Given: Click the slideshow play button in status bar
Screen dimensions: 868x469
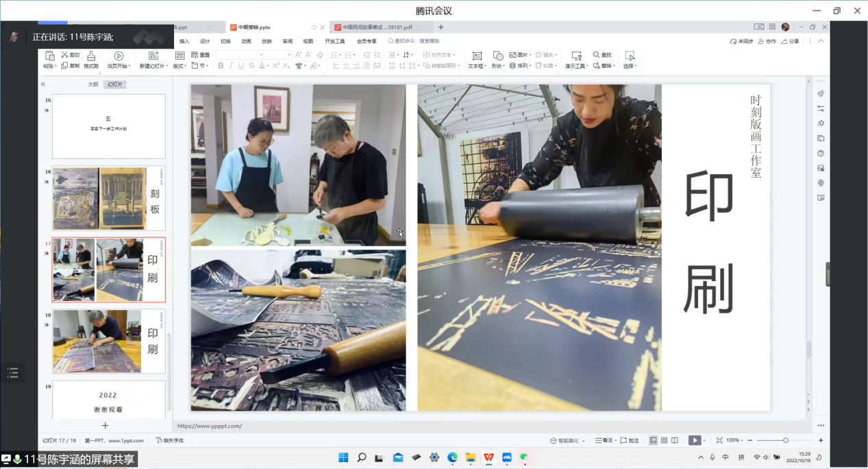Looking at the screenshot, I should point(695,440).
